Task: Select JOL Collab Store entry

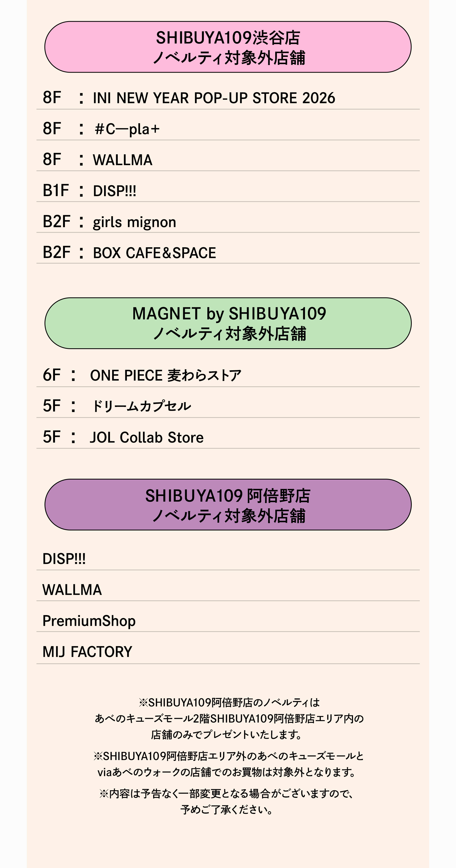Action: point(146,437)
